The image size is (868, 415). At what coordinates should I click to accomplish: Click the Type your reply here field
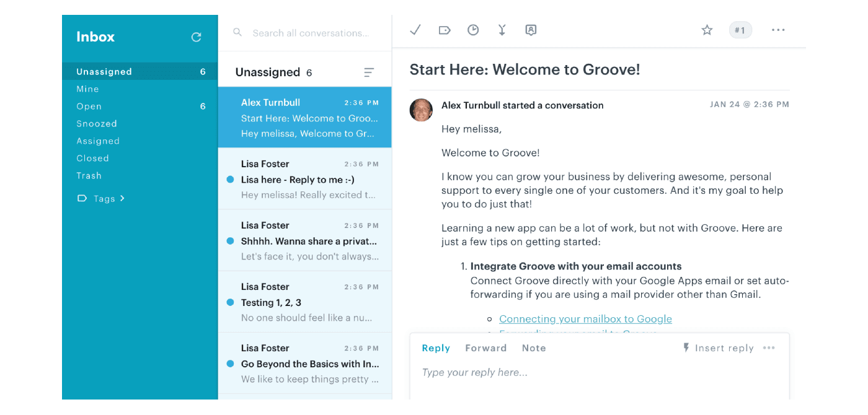pos(474,372)
